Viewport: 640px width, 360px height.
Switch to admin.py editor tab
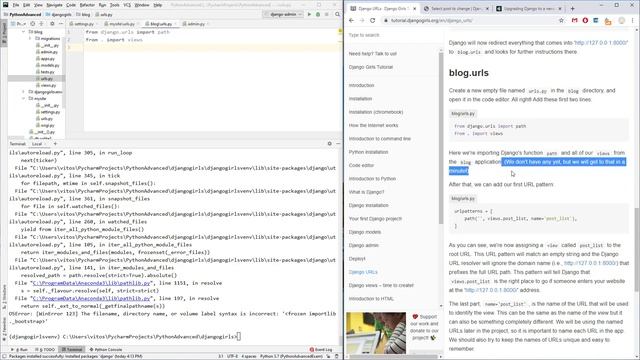click(196, 24)
